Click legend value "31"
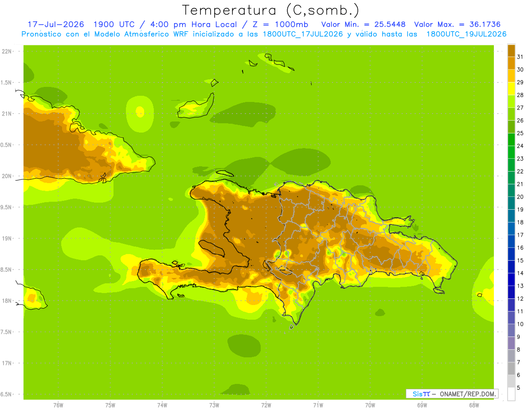532x411 pixels. (x=520, y=57)
